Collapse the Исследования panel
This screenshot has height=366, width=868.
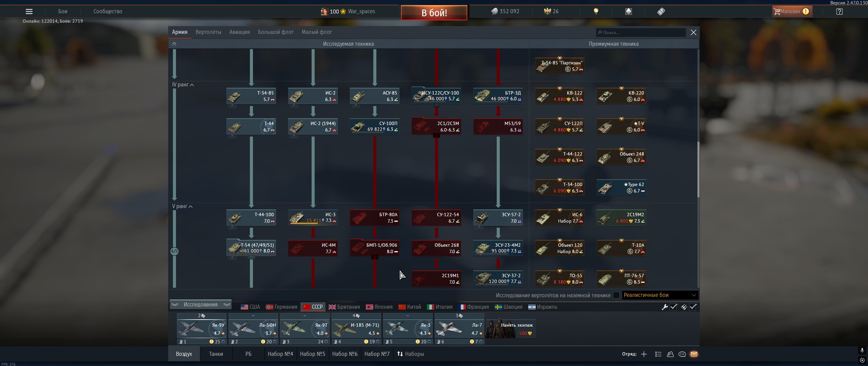point(200,305)
